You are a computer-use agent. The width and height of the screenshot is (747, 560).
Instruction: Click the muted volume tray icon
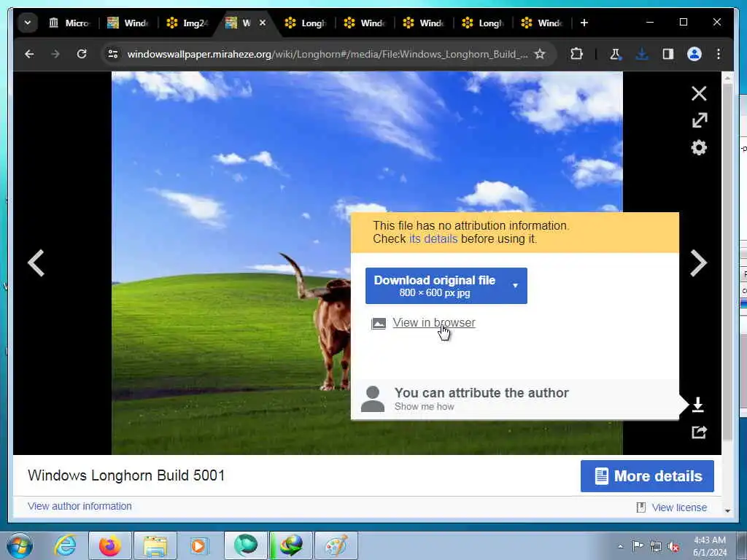point(673,546)
